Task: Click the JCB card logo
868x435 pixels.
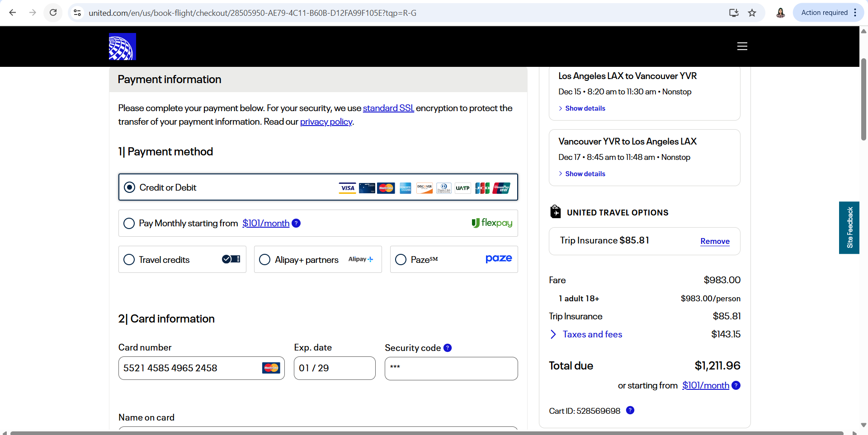Action: (482, 188)
